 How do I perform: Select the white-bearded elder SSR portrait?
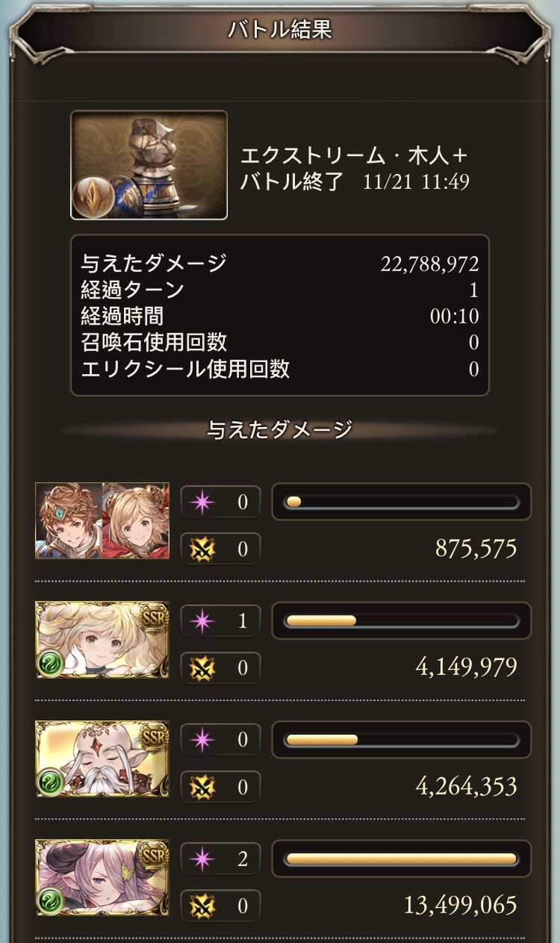(x=102, y=759)
